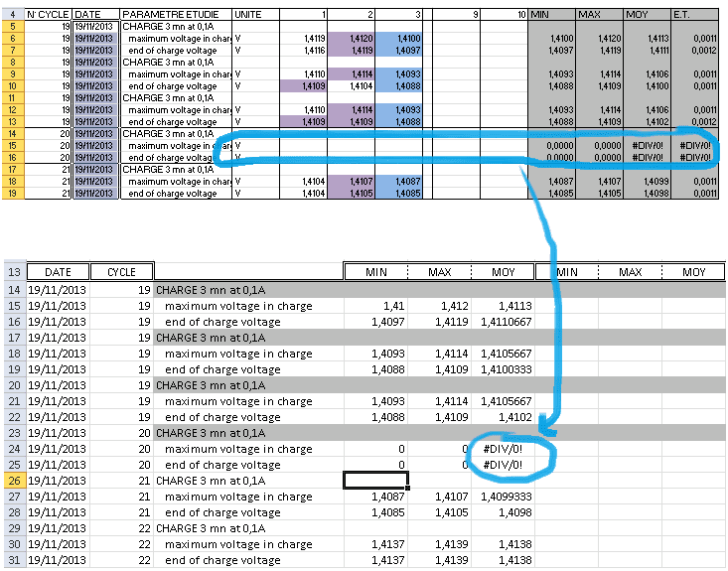Select row header 5 in top table

pos(11,27)
